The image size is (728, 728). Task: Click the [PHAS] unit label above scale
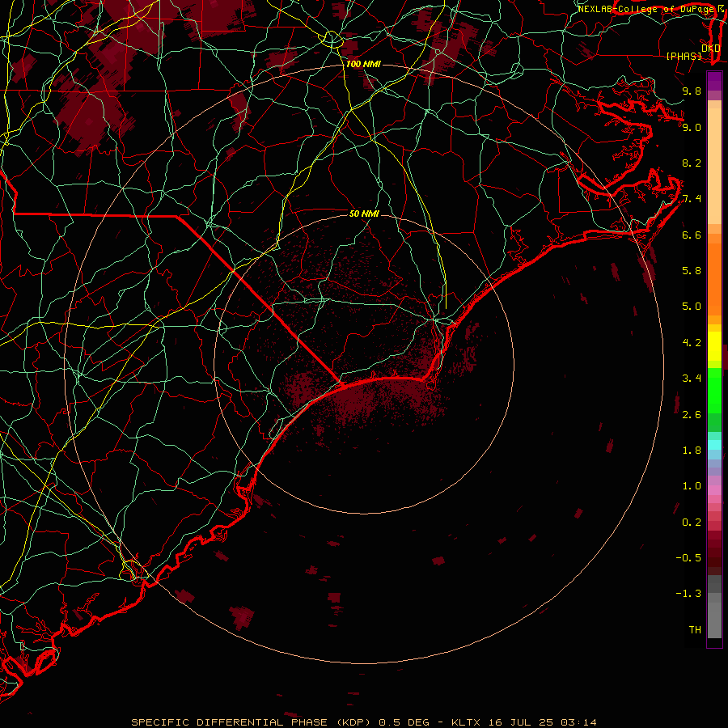(684, 56)
